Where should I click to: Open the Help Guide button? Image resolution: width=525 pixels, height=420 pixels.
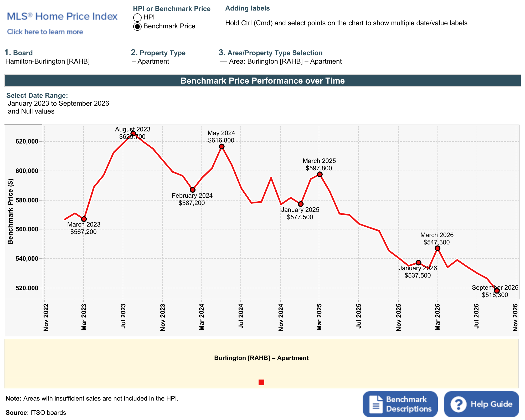481,404
